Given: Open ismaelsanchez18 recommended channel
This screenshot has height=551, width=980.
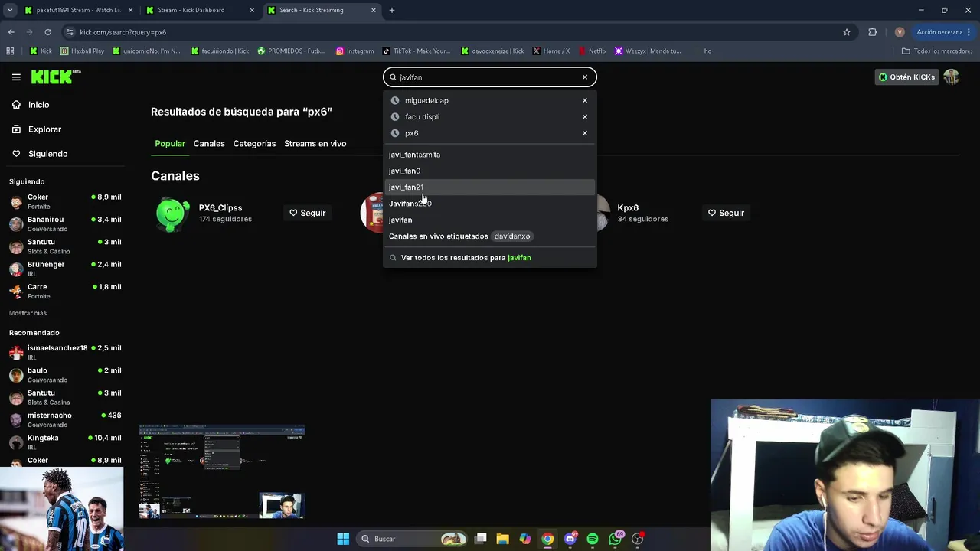Looking at the screenshot, I should pos(65,352).
